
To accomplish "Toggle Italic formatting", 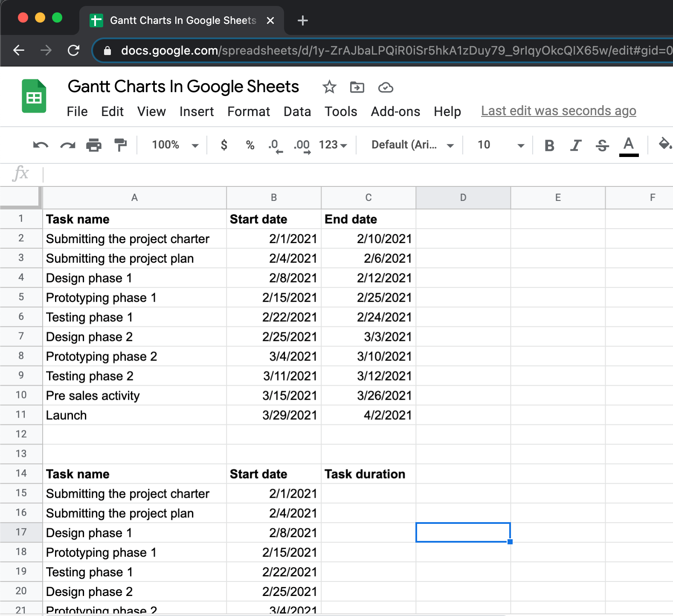I will (576, 145).
